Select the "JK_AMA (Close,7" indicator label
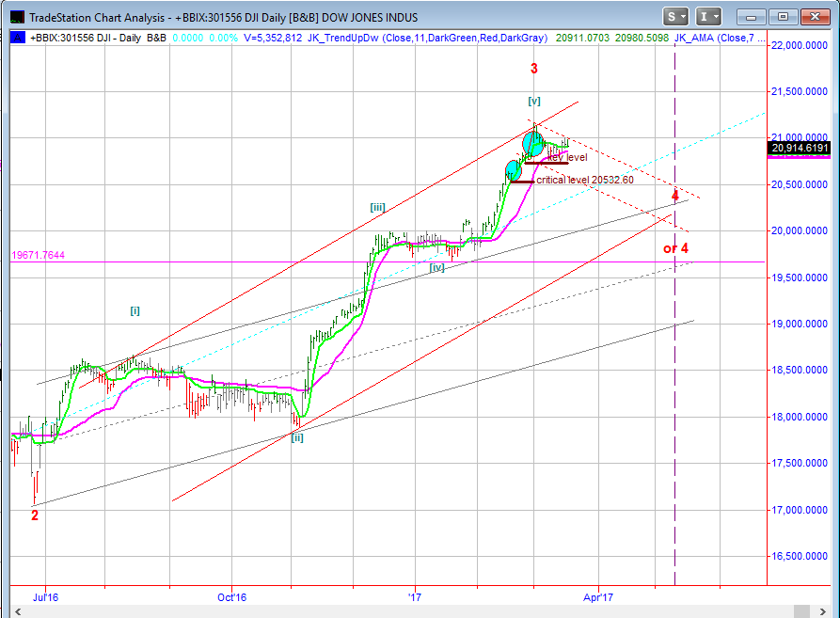The width and height of the screenshot is (840, 618). pos(714,38)
